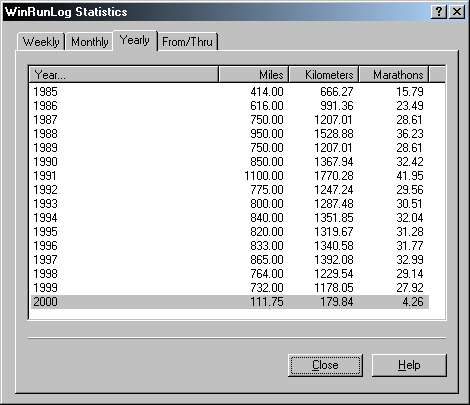Image resolution: width=470 pixels, height=405 pixels.
Task: Click the 1392.08 kilometers value
Action: tap(334, 260)
